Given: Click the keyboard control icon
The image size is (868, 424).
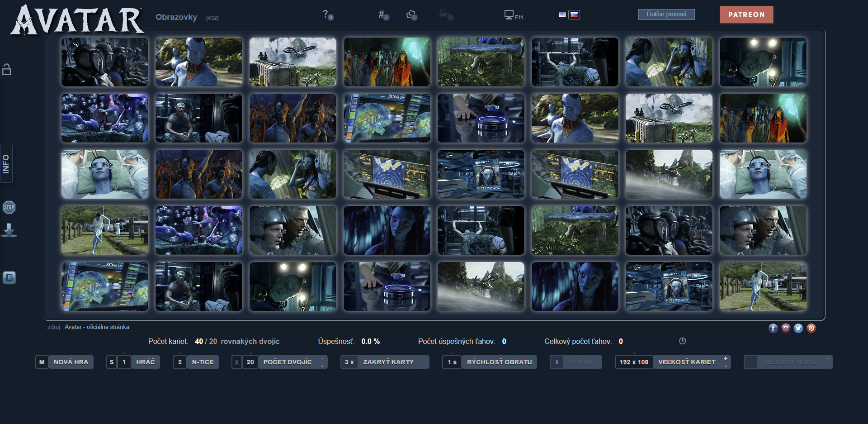Looking at the screenshot, I should tap(446, 15).
